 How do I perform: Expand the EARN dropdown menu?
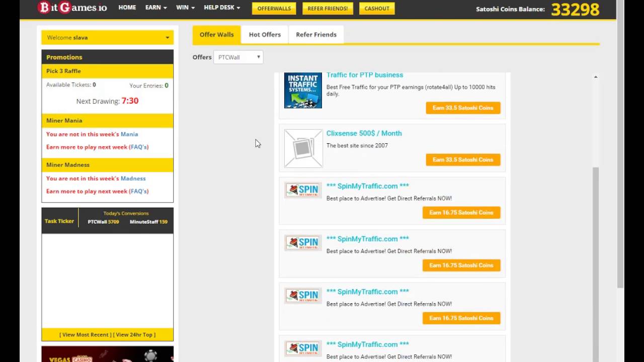point(155,8)
